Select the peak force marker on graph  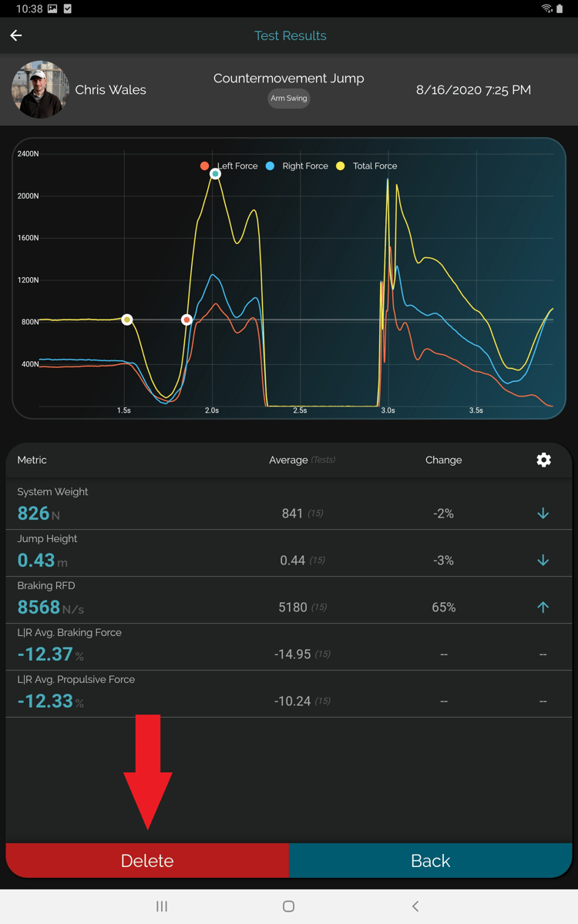[x=216, y=174]
